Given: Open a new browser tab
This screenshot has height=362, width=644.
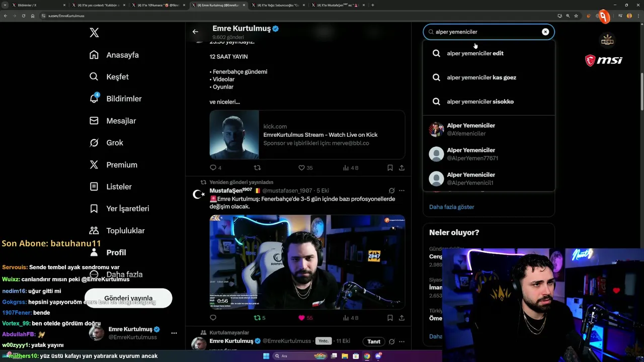Looking at the screenshot, I should tap(373, 5).
